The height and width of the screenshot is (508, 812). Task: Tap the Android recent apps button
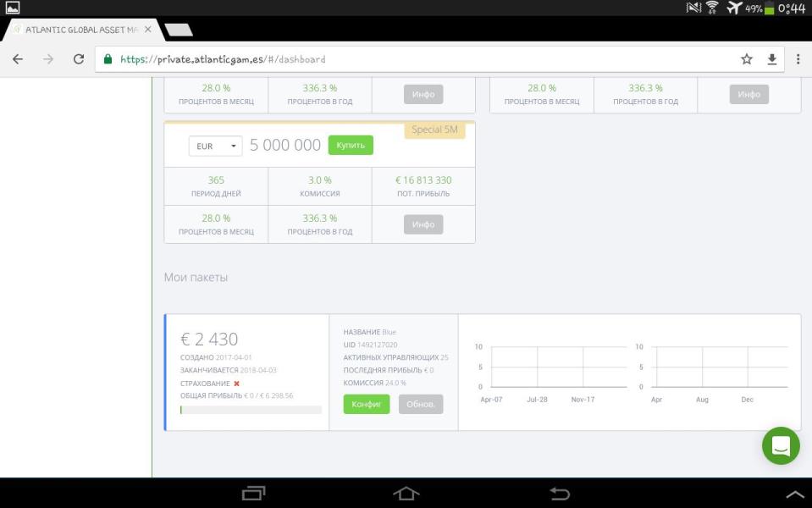(x=254, y=493)
